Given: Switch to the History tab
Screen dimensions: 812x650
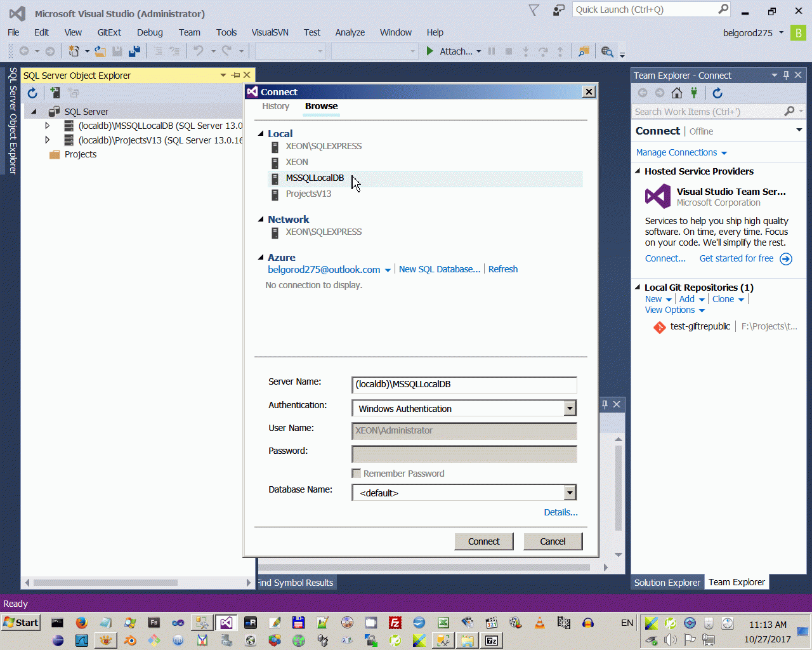Looking at the screenshot, I should (x=275, y=106).
